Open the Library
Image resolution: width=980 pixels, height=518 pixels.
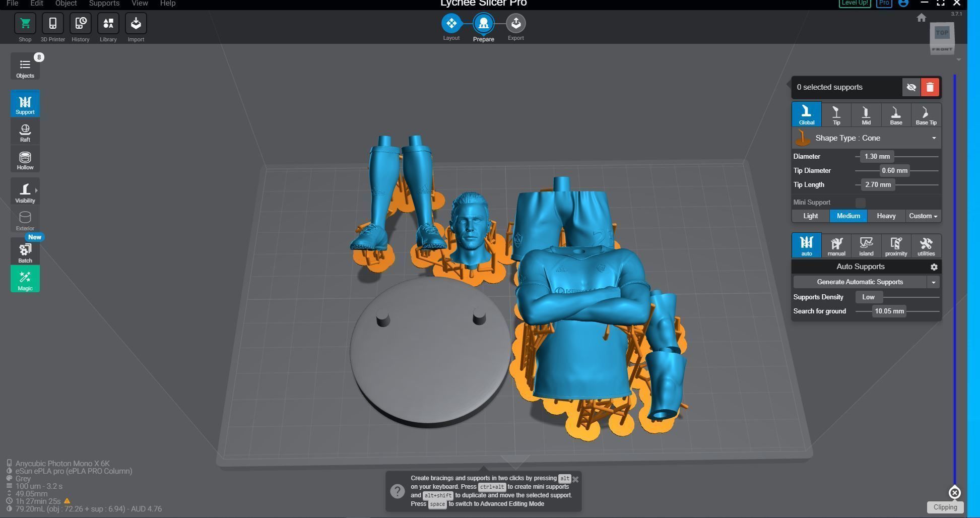108,24
